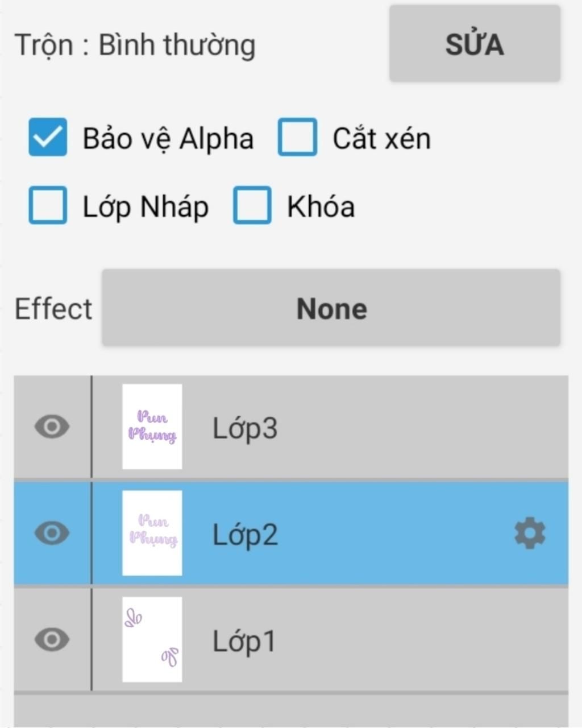Open Lớp2 layer settings gear
The height and width of the screenshot is (728, 582).
pyautogui.click(x=530, y=533)
